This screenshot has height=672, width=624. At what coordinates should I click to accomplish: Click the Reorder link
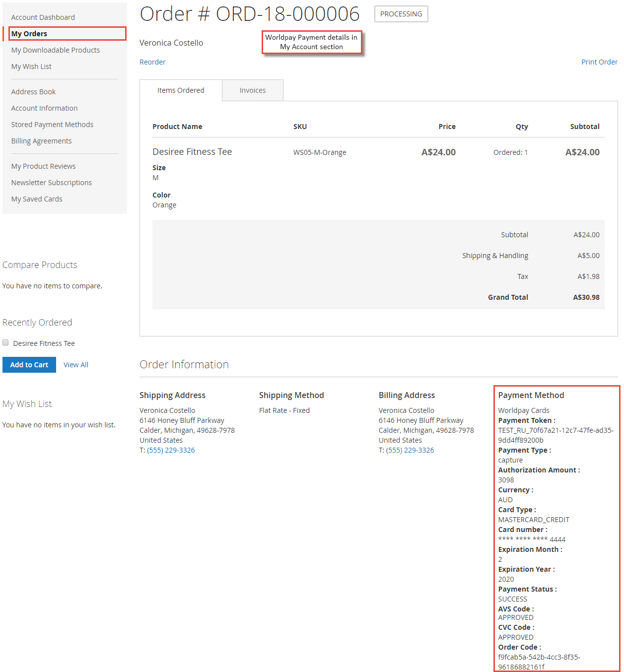[152, 62]
